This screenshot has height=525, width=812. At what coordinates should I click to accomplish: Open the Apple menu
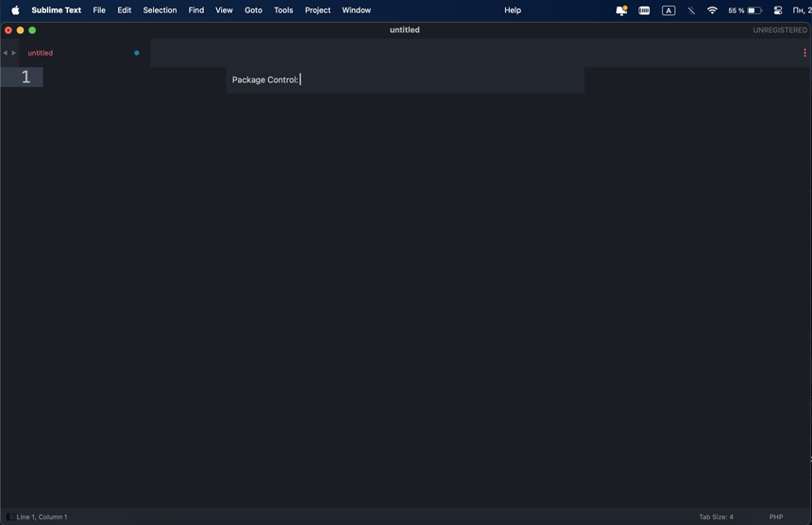[15, 10]
